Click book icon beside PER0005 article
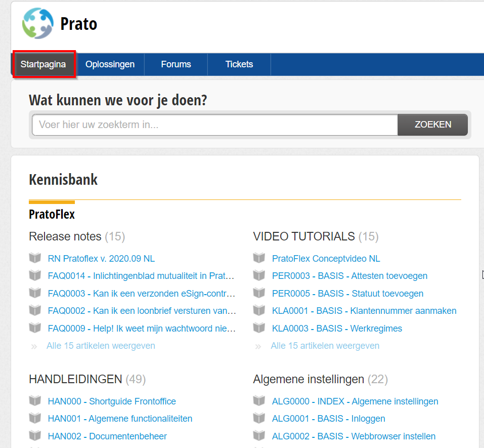Screen dimensions: 484x448 point(259,293)
